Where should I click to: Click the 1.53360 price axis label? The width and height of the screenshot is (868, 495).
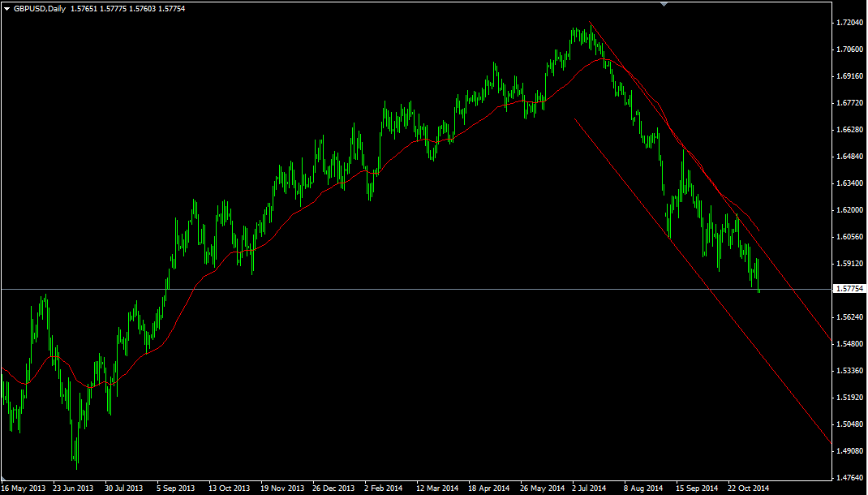[849, 370]
